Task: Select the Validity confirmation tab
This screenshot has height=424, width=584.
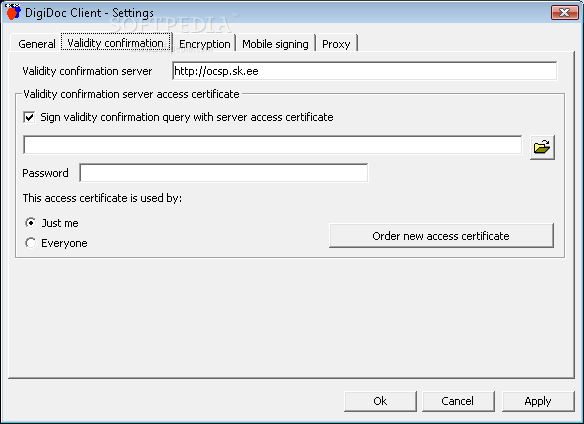Action: 115,42
